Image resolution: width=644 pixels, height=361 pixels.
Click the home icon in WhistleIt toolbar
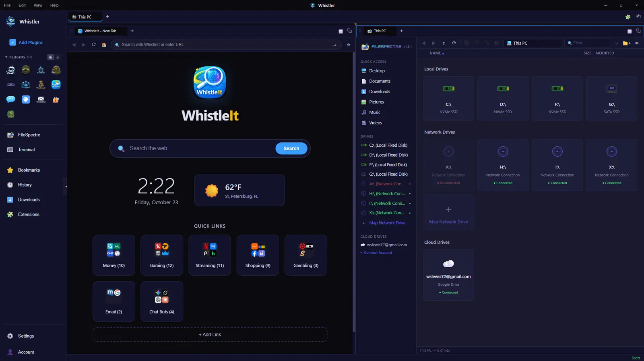coord(104,45)
